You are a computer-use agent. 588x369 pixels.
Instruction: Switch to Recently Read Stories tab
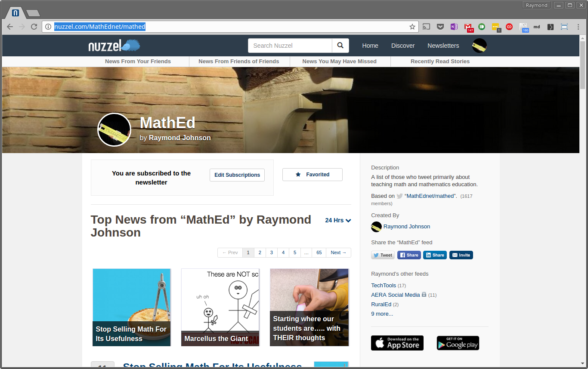coord(440,61)
